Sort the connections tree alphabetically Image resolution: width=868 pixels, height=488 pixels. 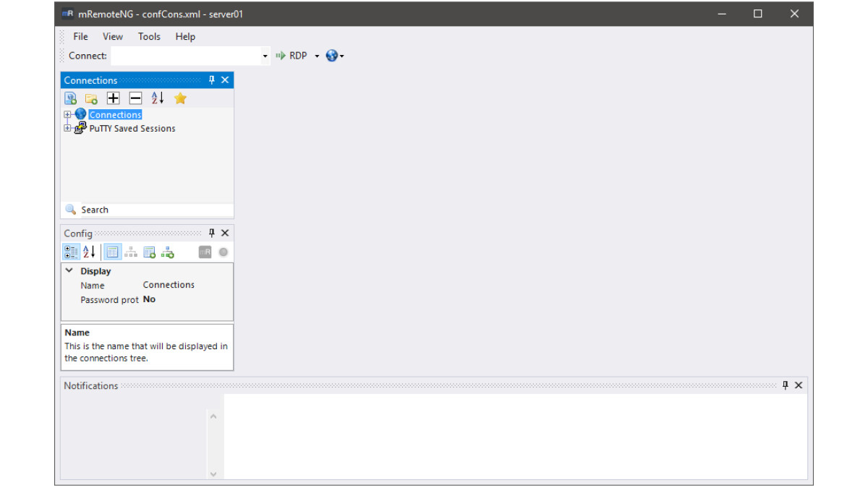[x=158, y=98]
